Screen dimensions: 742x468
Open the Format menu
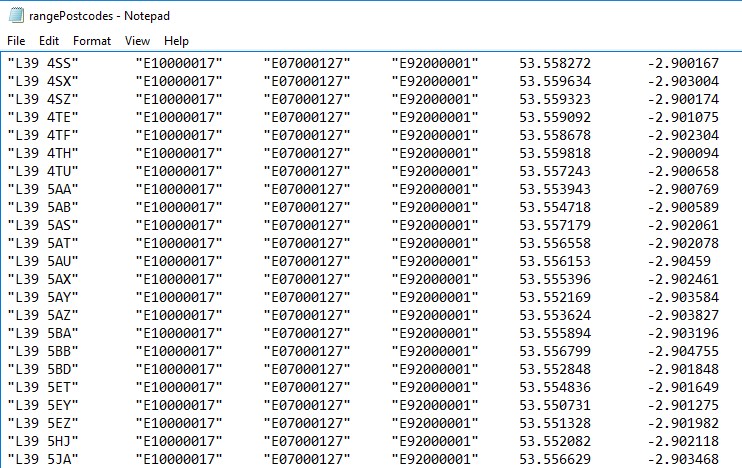pyautogui.click(x=92, y=41)
